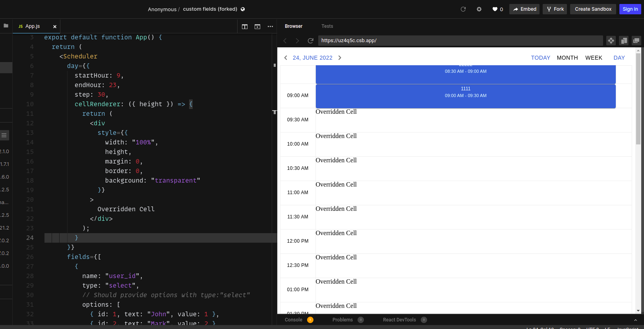This screenshot has height=329, width=644.
Task: Click the refresh sandbox icon in header
Action: click(x=463, y=9)
